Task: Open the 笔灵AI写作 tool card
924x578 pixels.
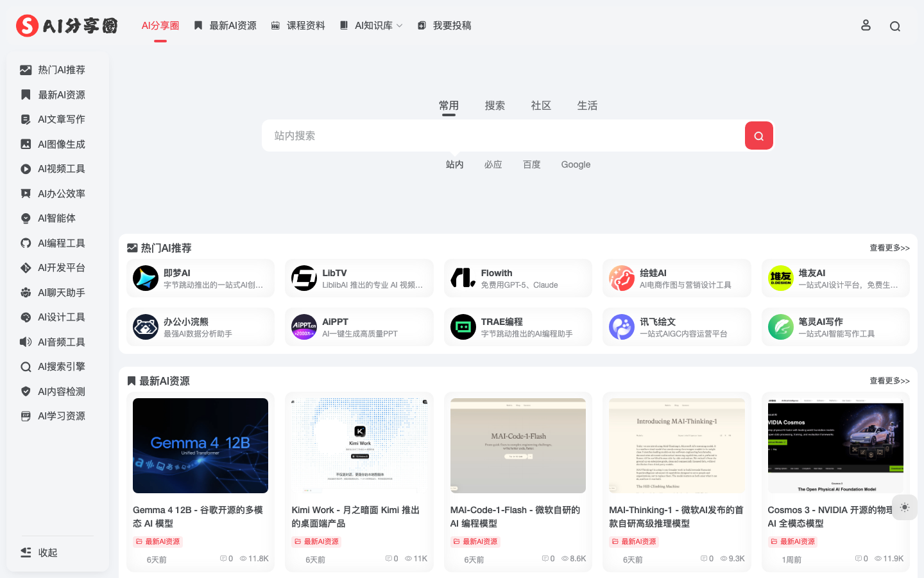Action: tap(835, 327)
